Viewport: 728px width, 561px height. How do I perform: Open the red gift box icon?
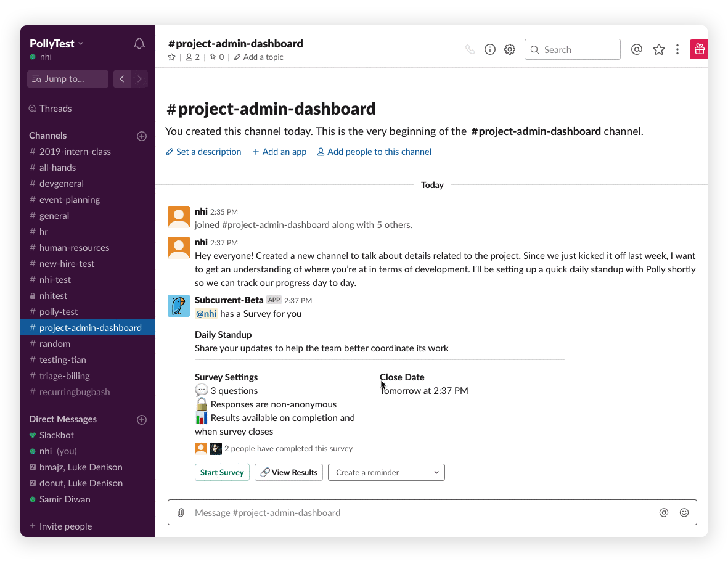(698, 49)
